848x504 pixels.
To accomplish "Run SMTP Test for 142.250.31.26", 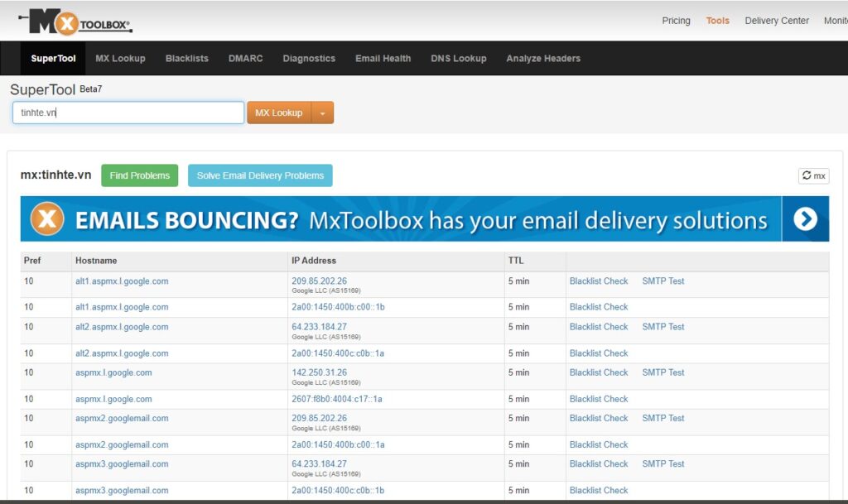I will 662,372.
